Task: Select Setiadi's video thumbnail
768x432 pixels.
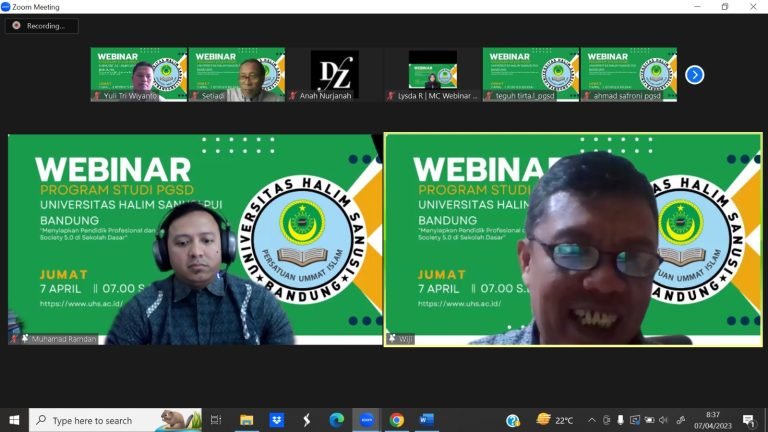Action: 236,74
